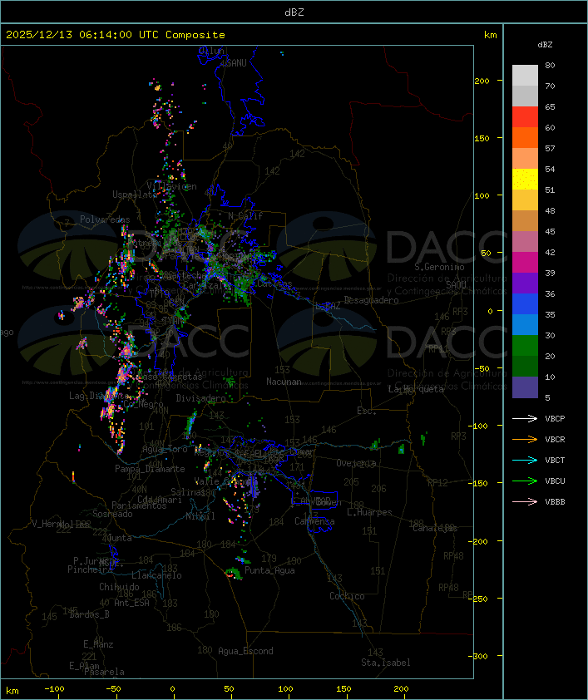Click the Agua_Escond map label
The width and height of the screenshot is (588, 700).
pos(245,651)
